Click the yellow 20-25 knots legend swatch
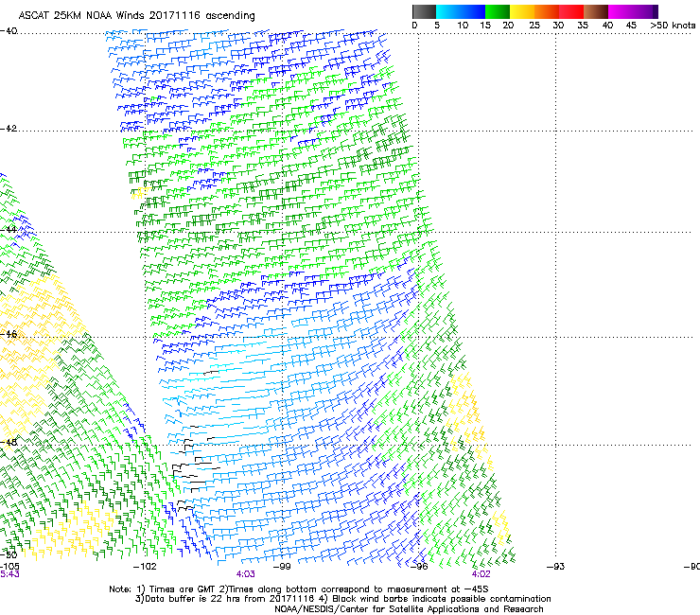 522,11
